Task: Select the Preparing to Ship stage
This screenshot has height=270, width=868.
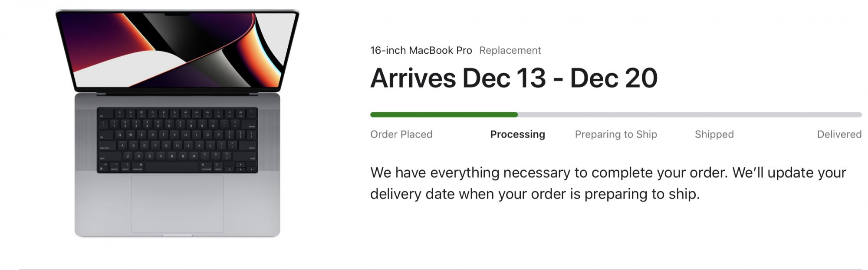Action: 616,134
